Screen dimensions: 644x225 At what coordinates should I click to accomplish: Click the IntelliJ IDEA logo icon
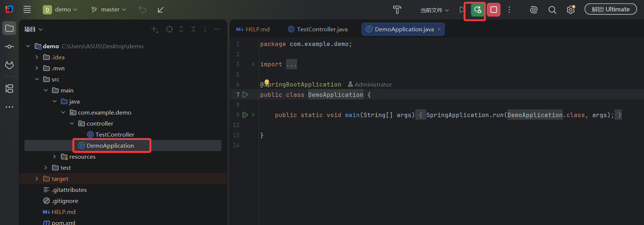(9, 9)
